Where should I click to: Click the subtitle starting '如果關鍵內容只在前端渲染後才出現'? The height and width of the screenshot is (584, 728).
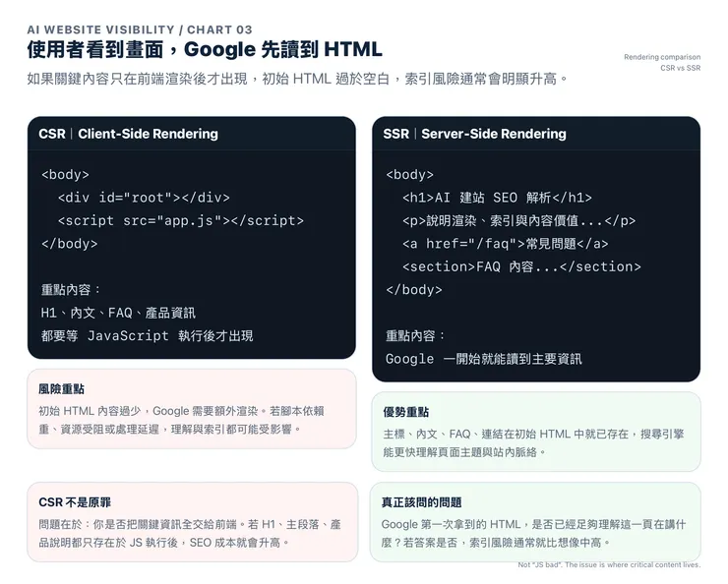pyautogui.click(x=298, y=79)
